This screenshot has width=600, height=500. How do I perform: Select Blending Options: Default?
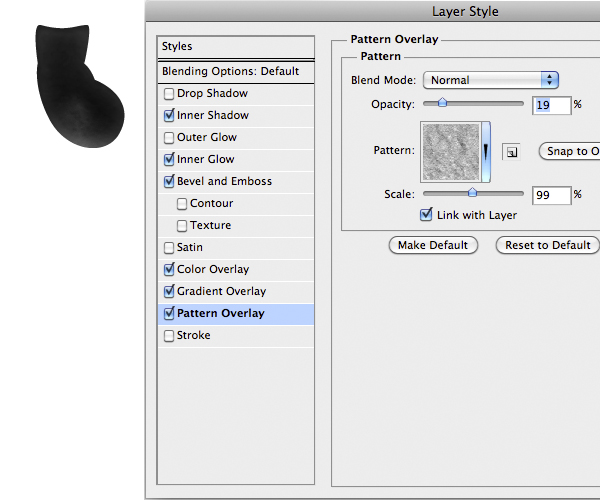(x=231, y=72)
